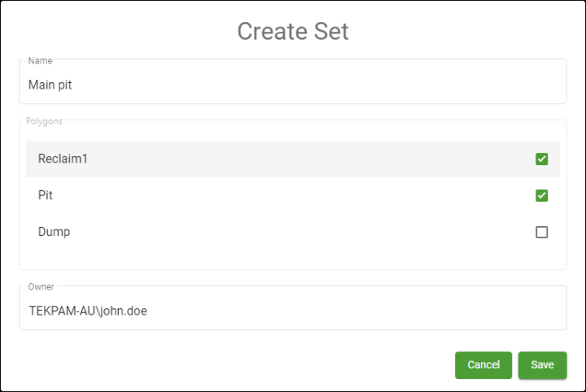Click the blank middle of Dump row
Viewport: 586px width, 392px height.
click(293, 232)
